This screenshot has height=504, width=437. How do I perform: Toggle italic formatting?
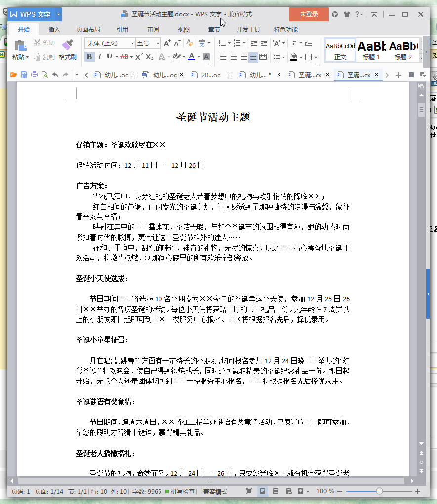[100, 57]
